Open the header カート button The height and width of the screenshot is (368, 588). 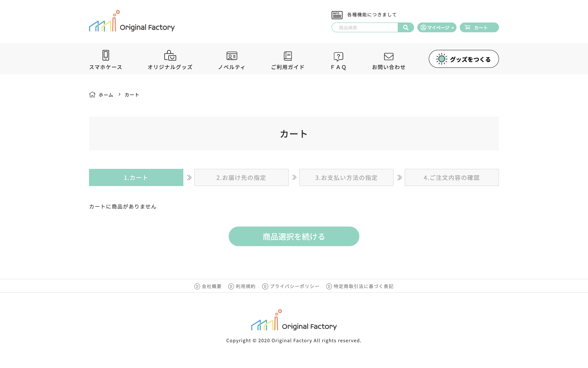479,28
